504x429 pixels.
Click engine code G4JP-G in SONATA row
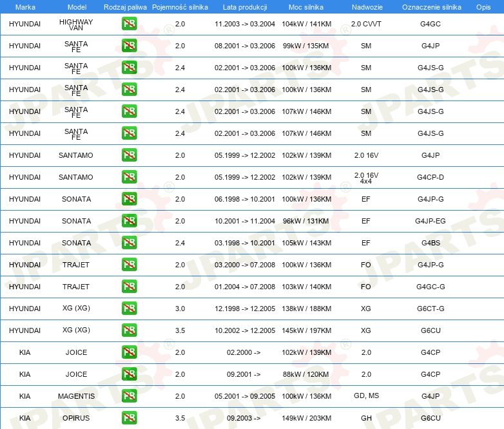(431, 199)
